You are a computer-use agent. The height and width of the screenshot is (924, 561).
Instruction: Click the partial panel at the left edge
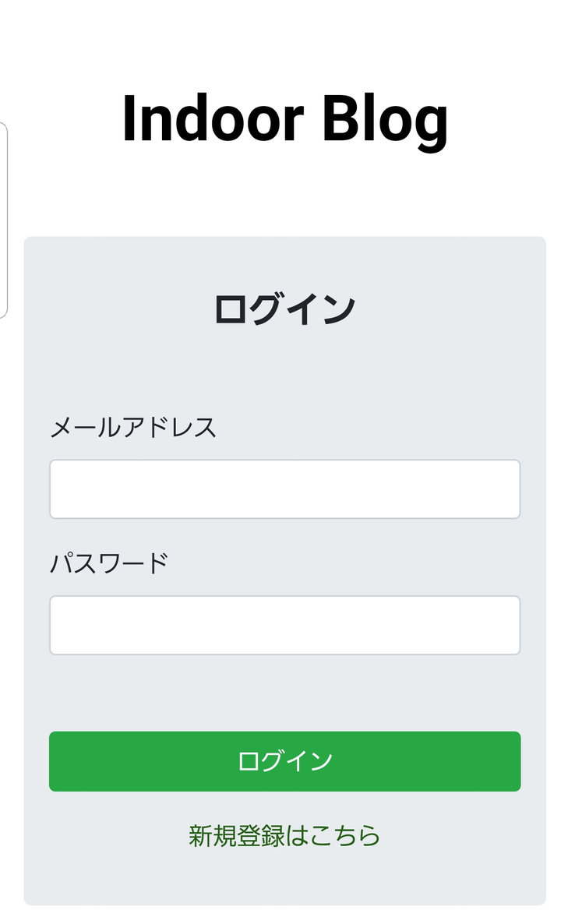(x=3, y=220)
